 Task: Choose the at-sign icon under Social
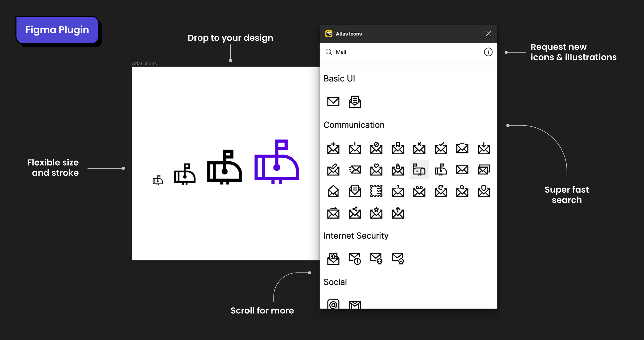333,304
